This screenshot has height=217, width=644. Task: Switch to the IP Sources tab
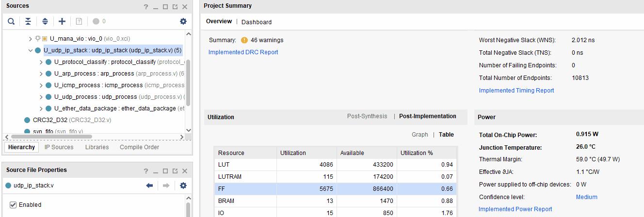point(59,147)
